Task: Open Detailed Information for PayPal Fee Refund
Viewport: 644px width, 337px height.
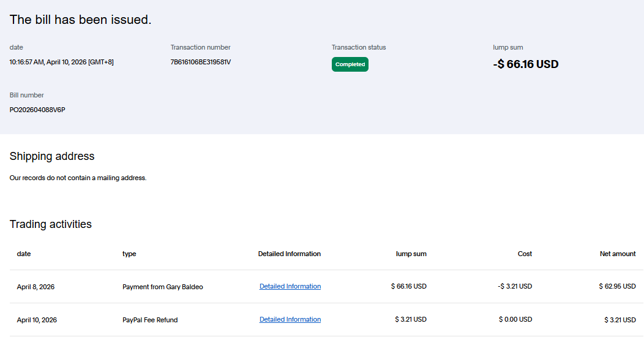Action: click(x=290, y=319)
